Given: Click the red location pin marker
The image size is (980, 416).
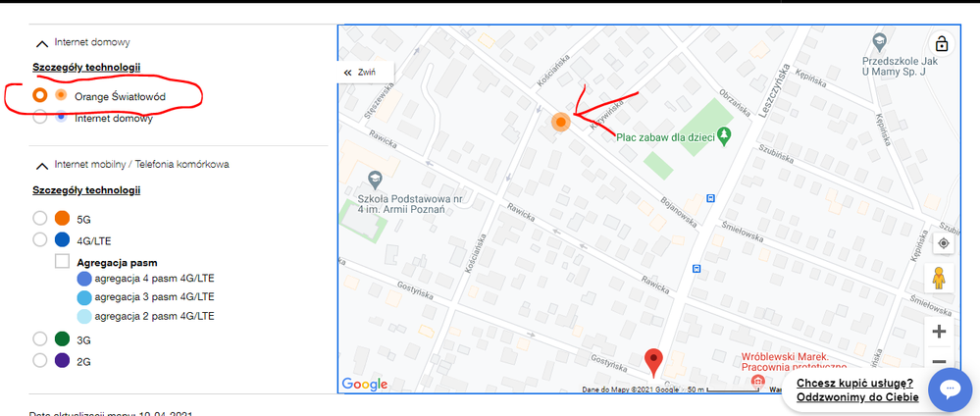Looking at the screenshot, I should [x=653, y=363].
